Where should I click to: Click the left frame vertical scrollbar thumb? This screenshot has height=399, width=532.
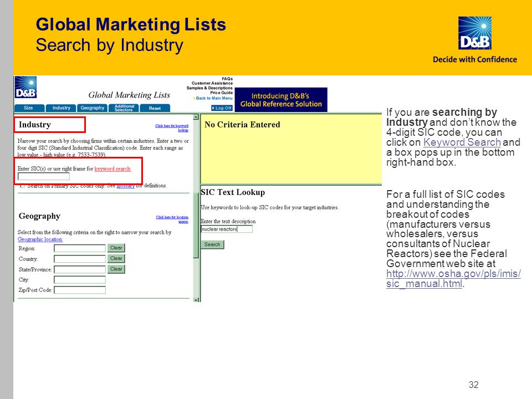[196, 226]
